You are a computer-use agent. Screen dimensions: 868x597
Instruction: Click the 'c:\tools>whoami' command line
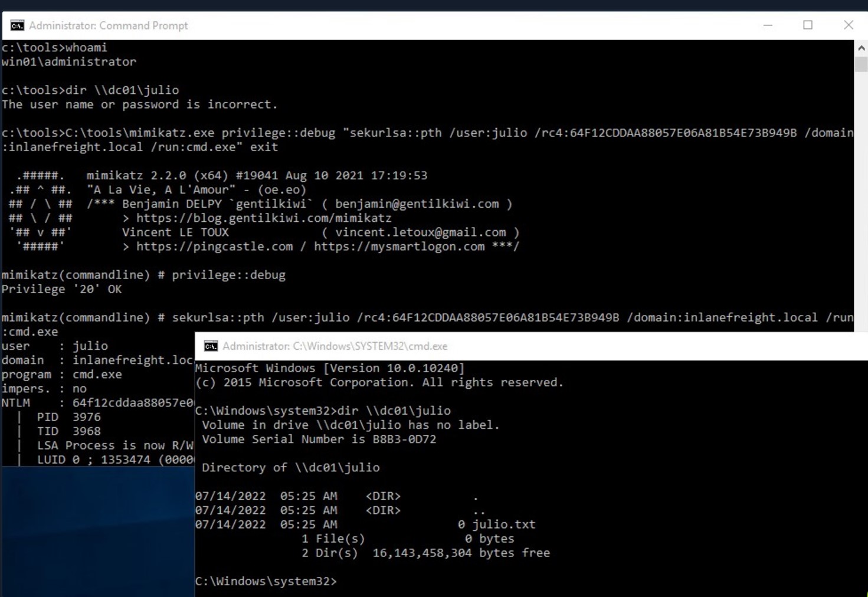pos(54,48)
